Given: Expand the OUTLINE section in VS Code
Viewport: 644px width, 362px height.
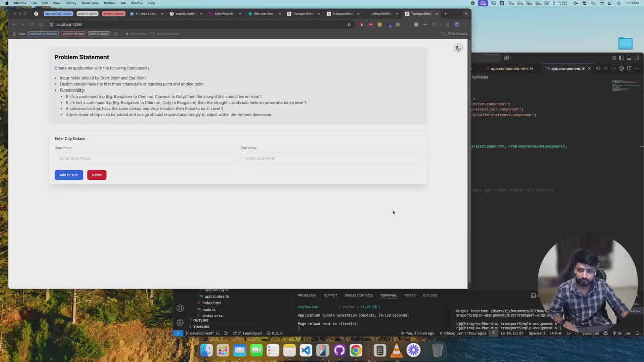Looking at the screenshot, I should 200,320.
